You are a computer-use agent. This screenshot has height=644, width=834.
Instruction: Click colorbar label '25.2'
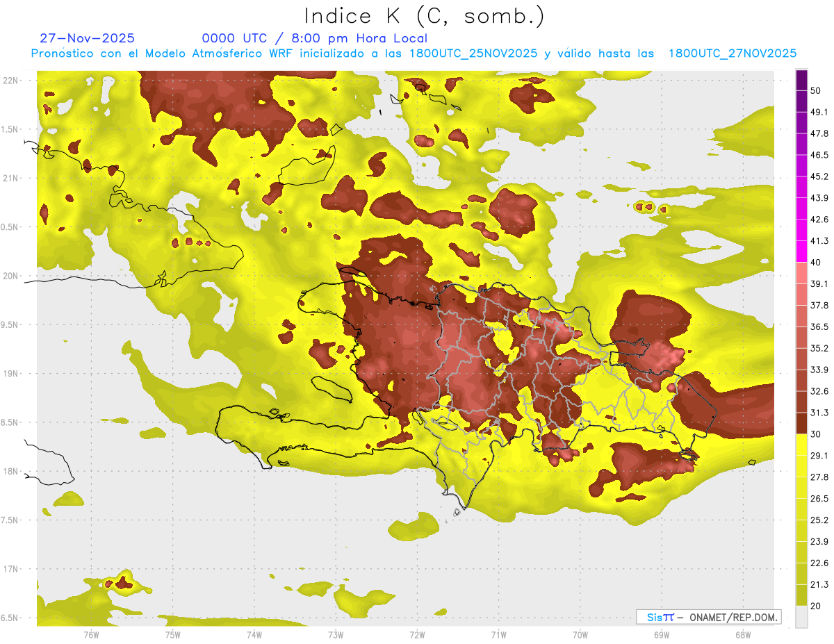[819, 520]
